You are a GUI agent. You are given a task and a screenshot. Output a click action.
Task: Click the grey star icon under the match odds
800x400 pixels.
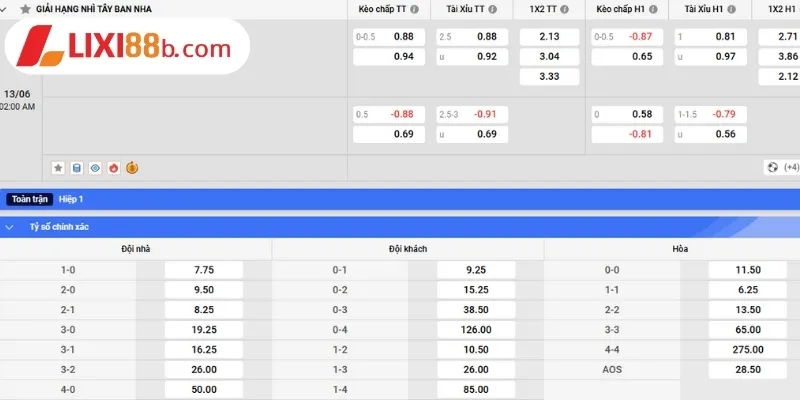(58, 168)
